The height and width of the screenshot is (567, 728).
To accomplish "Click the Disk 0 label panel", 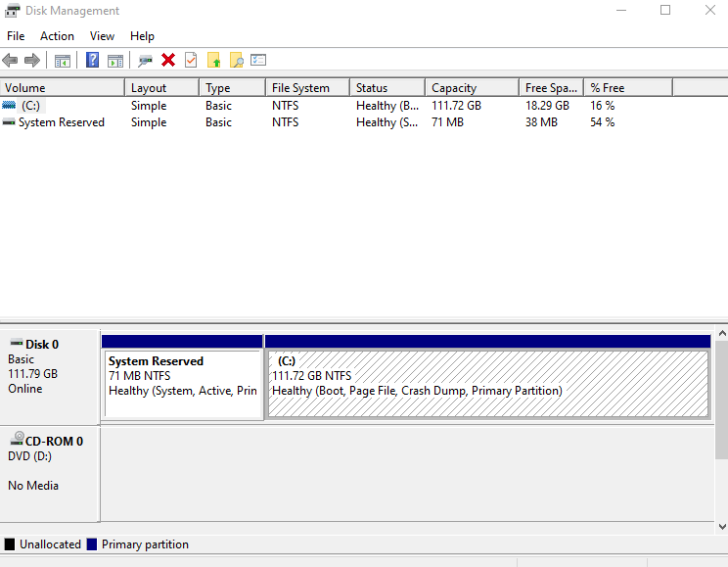I will coord(50,377).
